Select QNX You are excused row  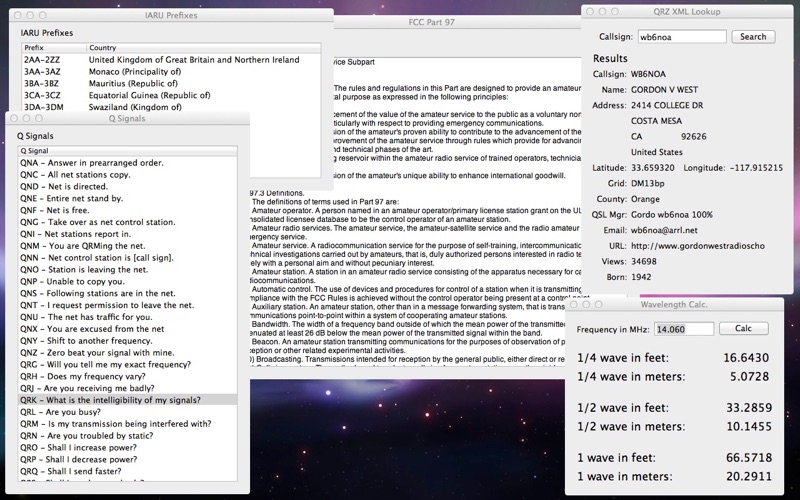128,329
